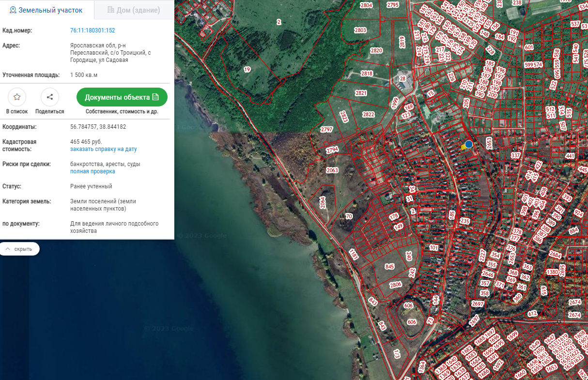The image size is (588, 380).
Task: Click the blue location marker on map
Action: [x=469, y=144]
